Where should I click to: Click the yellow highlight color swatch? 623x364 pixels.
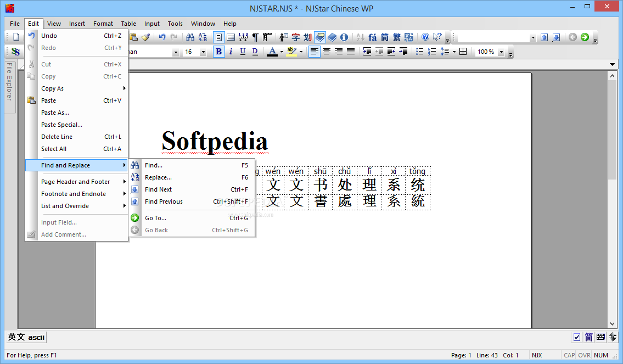(x=291, y=52)
